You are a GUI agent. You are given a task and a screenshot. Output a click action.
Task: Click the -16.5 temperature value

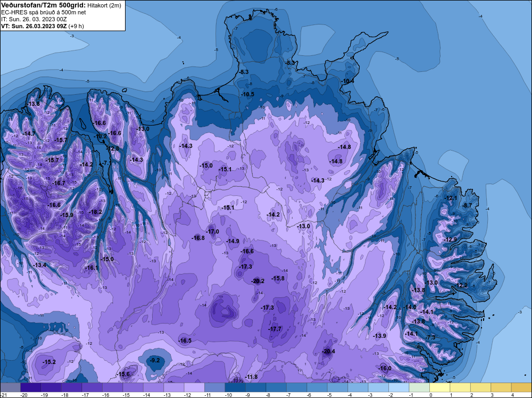point(185,341)
